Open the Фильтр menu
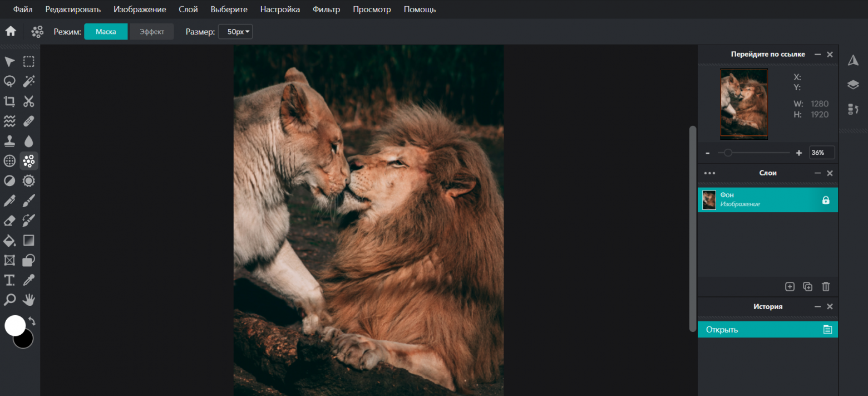 pos(326,9)
